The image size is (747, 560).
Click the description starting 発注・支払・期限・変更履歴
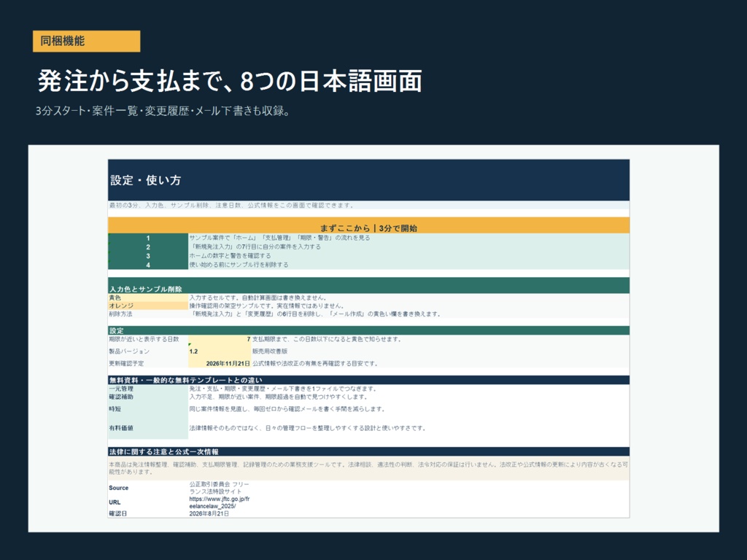(284, 389)
